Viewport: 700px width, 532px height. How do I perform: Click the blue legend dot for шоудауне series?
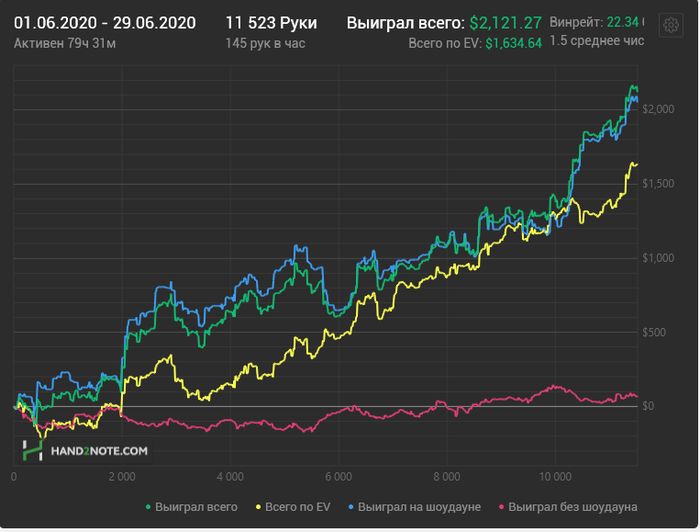pyautogui.click(x=350, y=507)
